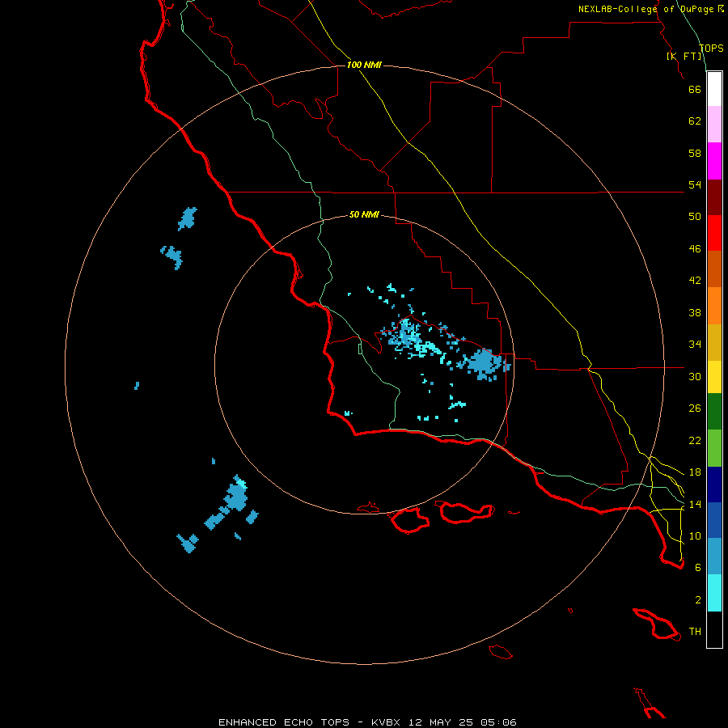Image resolution: width=728 pixels, height=728 pixels.
Task: Select the dark orange legend band
Action: (x=714, y=269)
